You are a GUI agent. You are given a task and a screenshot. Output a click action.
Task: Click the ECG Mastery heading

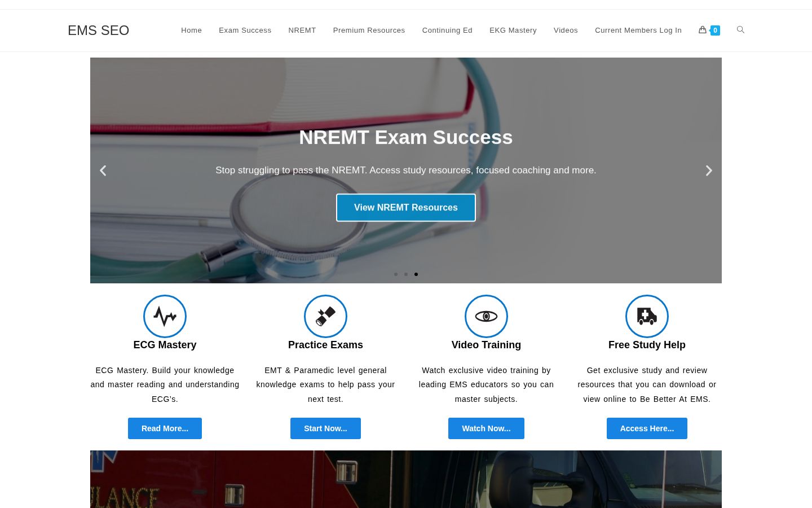point(165,345)
